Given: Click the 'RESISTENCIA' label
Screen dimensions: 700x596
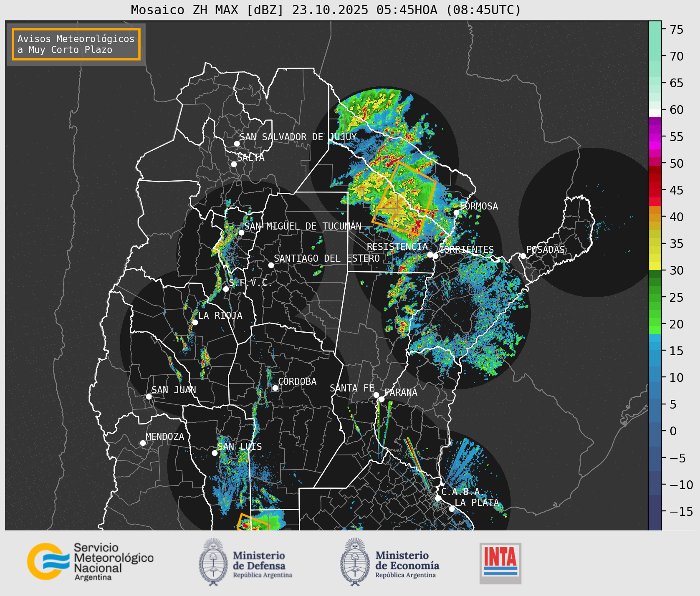Looking at the screenshot, I should click(397, 247).
